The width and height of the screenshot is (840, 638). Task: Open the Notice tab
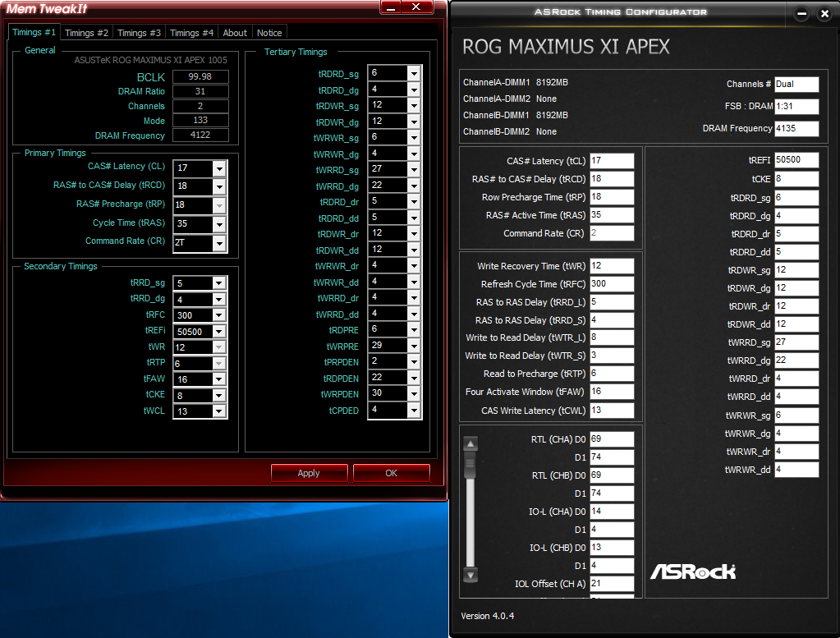click(x=269, y=33)
